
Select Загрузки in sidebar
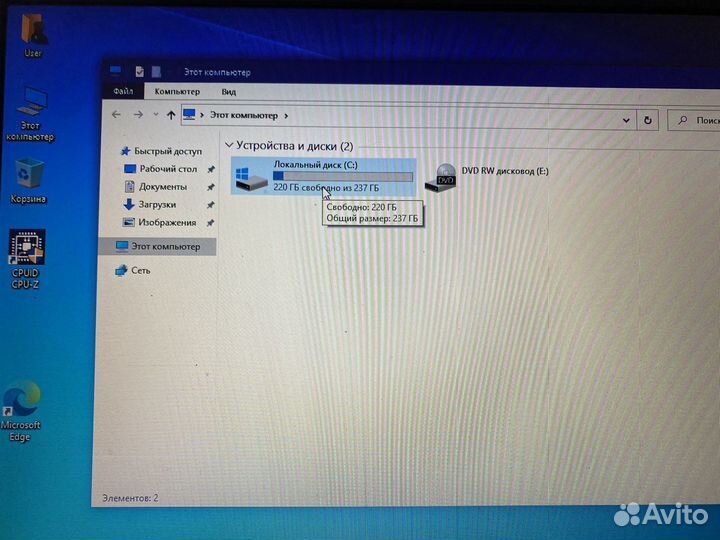point(150,204)
